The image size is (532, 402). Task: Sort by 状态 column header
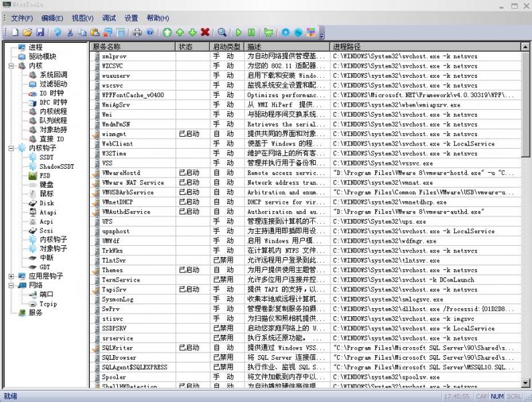(x=193, y=46)
